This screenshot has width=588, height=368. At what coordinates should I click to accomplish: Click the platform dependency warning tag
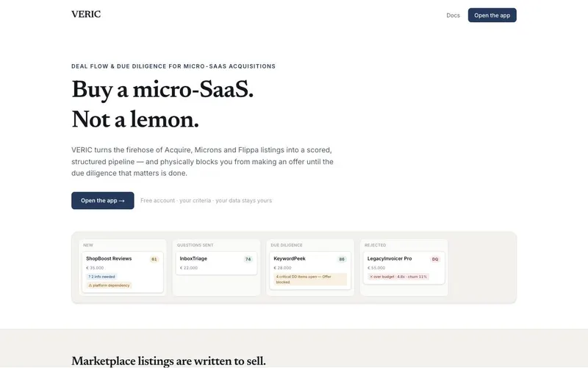[109, 286]
